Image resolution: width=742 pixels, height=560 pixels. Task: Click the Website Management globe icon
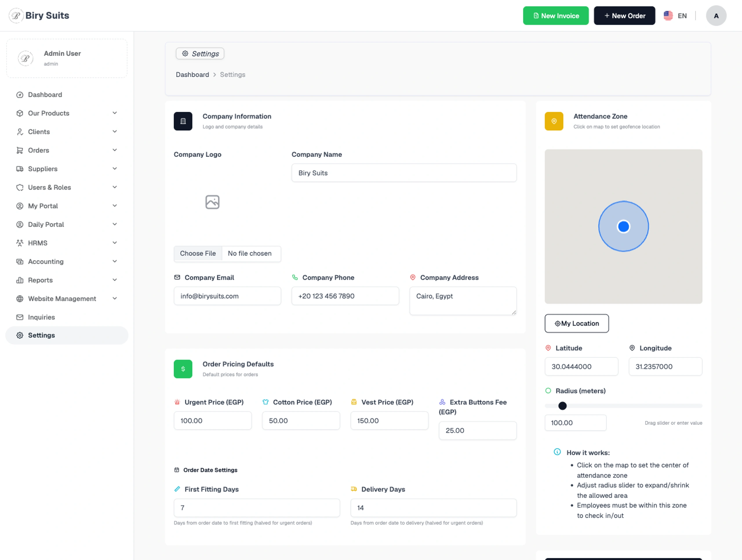tap(20, 299)
